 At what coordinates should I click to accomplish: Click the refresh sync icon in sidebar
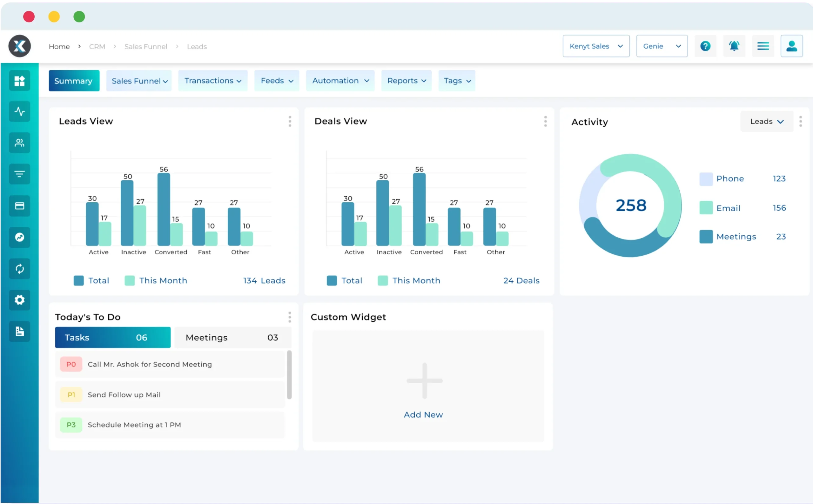(x=20, y=269)
